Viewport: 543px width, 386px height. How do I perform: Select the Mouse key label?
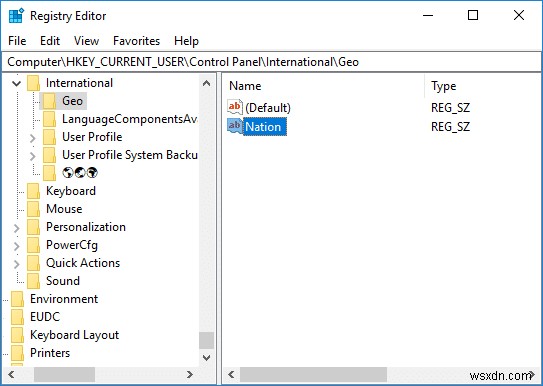tap(64, 209)
